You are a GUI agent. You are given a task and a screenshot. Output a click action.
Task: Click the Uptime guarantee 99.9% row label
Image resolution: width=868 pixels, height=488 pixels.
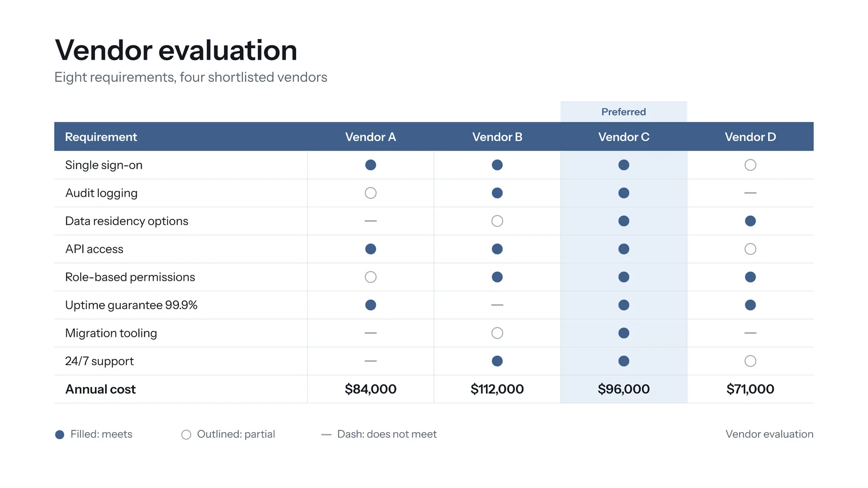(131, 305)
